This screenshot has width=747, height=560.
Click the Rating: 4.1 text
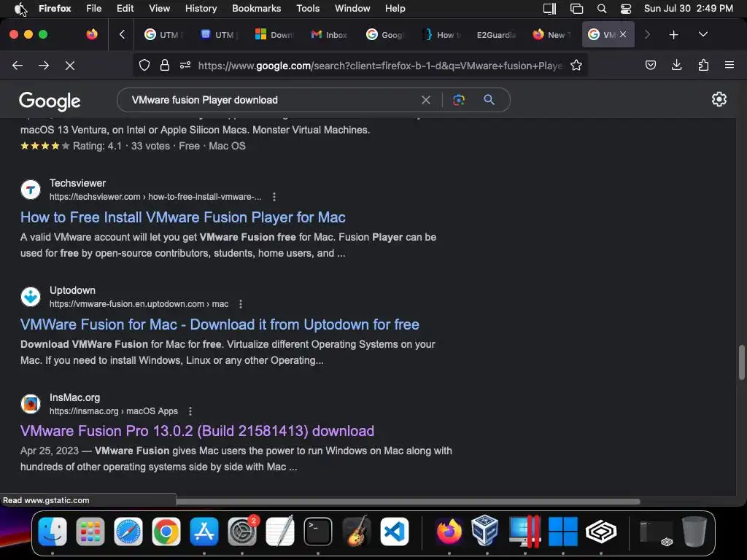pyautogui.click(x=97, y=146)
